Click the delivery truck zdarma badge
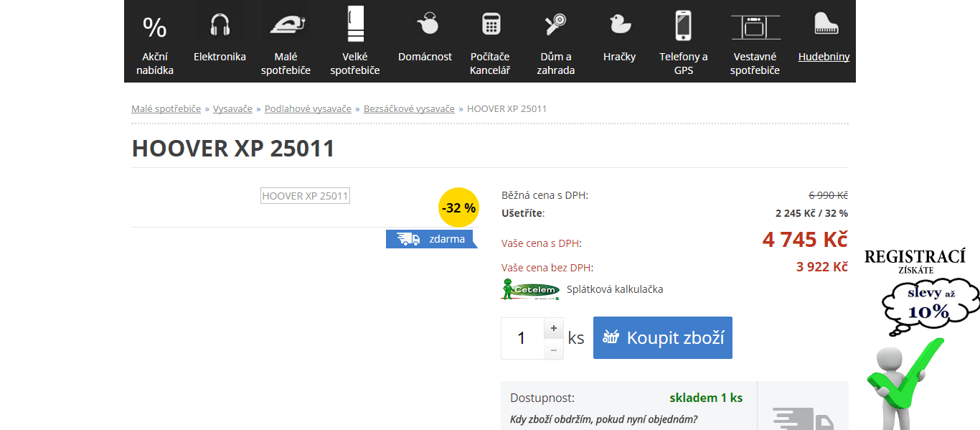The height and width of the screenshot is (430, 980). 431,239
